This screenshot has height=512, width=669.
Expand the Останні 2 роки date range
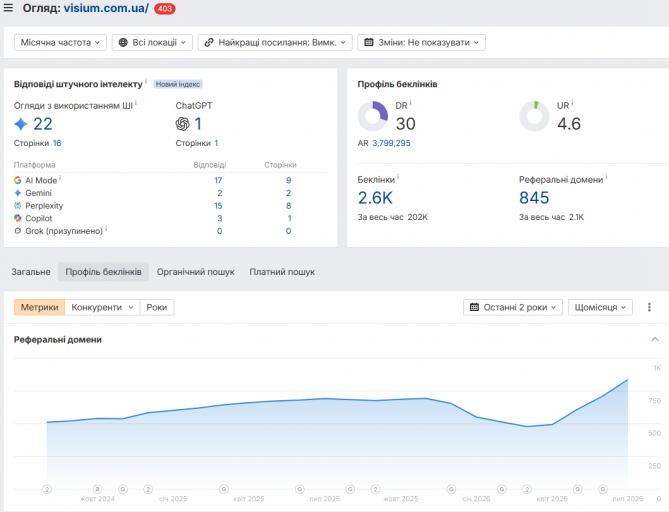click(x=513, y=307)
